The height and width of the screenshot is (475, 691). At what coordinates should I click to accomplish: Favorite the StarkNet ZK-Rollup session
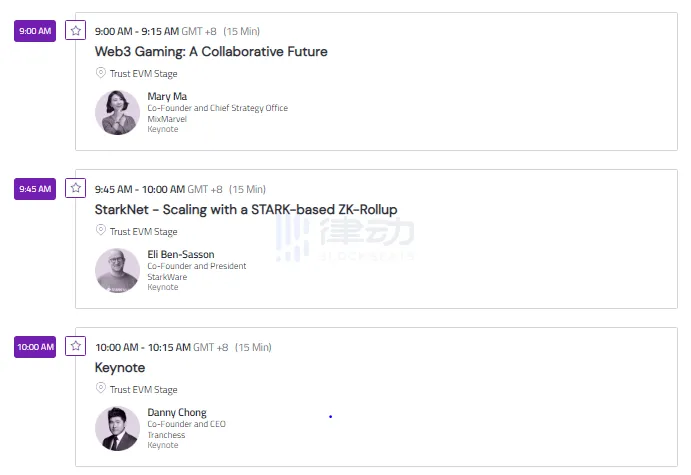(75, 188)
